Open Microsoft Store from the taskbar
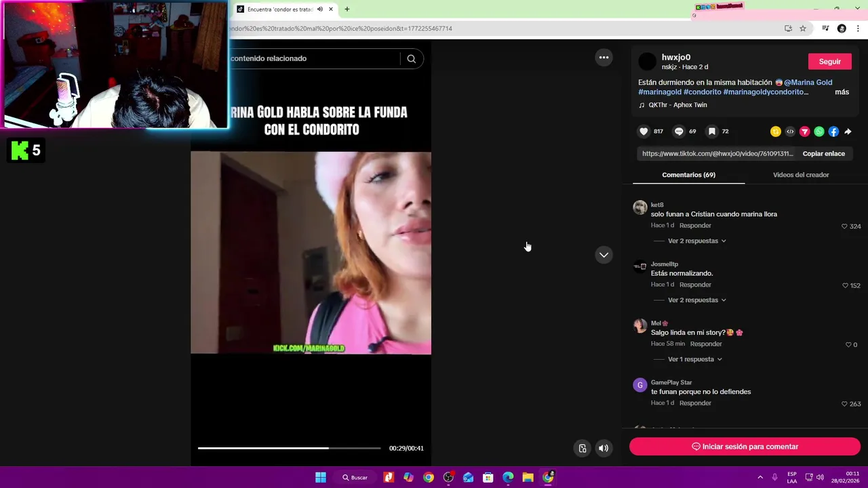The height and width of the screenshot is (488, 868). [488, 477]
